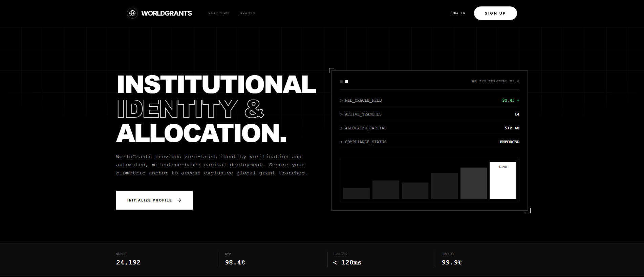The height and width of the screenshot is (277, 644).
Task: Click the NODES stat value 24,192
Action: point(128,262)
